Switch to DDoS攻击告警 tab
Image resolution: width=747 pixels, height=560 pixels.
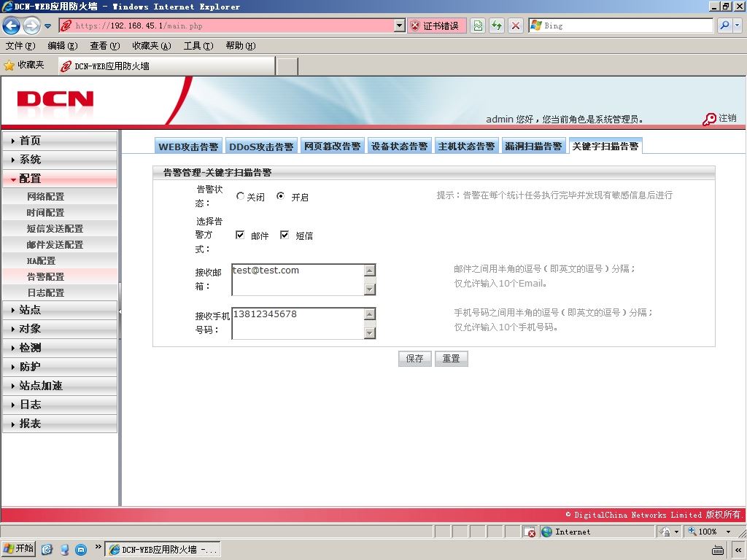click(261, 146)
